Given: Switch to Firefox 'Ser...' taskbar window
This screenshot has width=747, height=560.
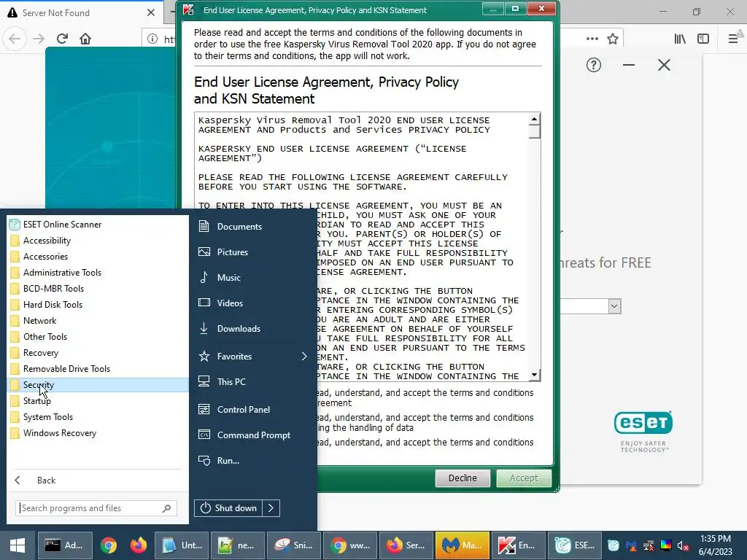Looking at the screenshot, I should (x=406, y=545).
